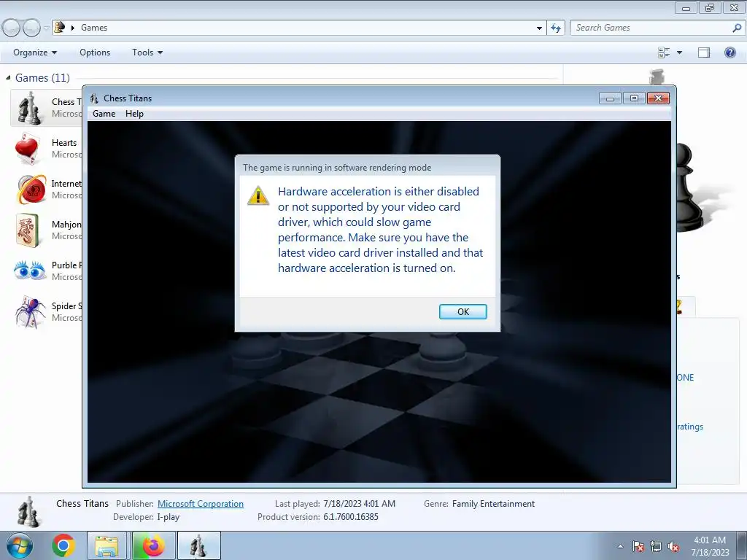This screenshot has width=747, height=560.
Task: Click the Games breadcrumb in address bar
Action: pos(94,28)
